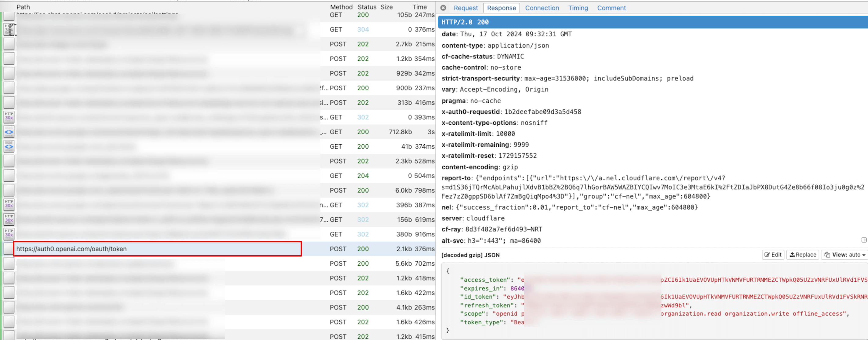
Task: Click the x-ratelimit-reset 1729157552 header
Action: click(x=489, y=156)
